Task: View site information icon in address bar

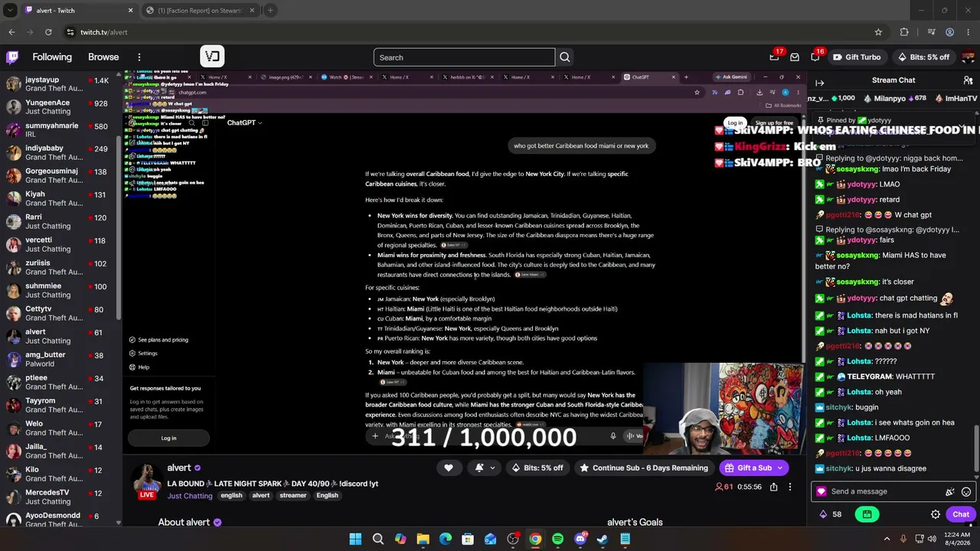Action: click(70, 32)
